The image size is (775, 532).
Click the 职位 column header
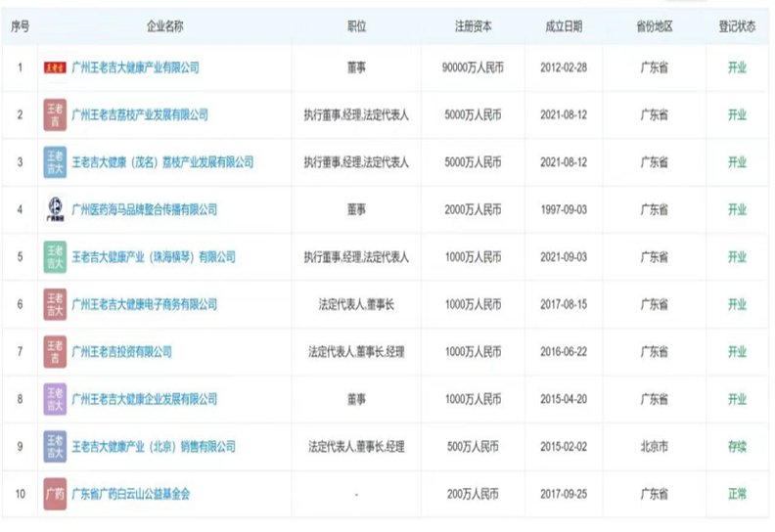point(356,26)
